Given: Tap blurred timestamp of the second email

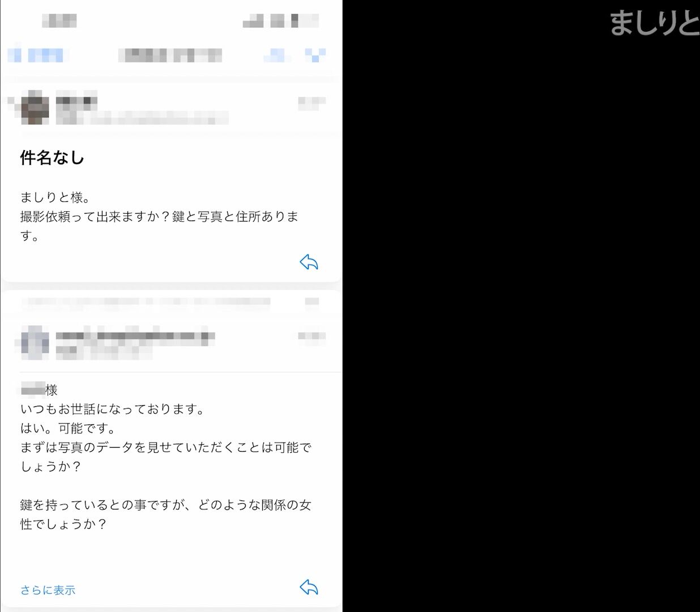Looking at the screenshot, I should [x=311, y=337].
